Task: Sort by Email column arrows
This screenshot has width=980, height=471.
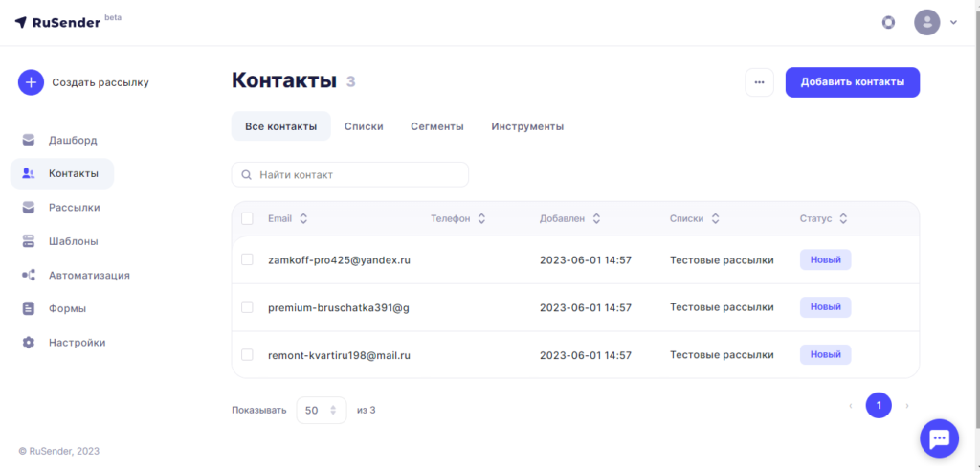Action: (x=303, y=218)
